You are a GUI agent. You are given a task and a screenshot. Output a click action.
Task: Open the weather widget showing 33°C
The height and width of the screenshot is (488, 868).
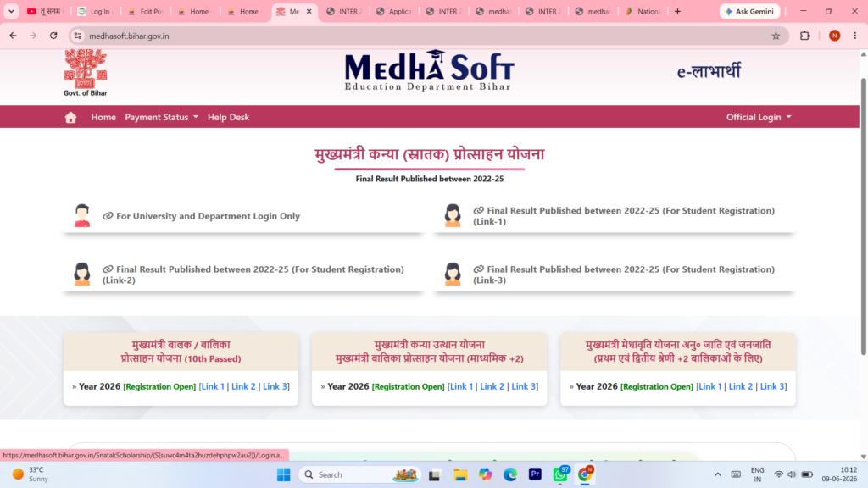tap(31, 474)
